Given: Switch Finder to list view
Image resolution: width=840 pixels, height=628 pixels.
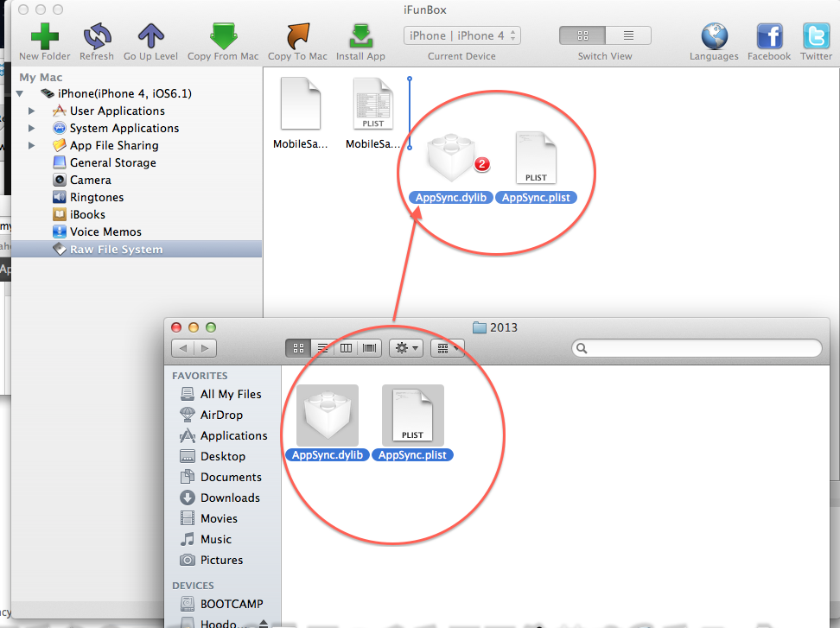Looking at the screenshot, I should [x=322, y=348].
